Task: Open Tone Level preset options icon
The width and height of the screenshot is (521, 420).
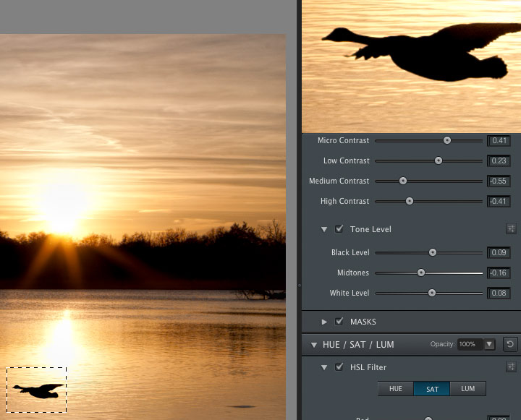Action: (x=511, y=228)
